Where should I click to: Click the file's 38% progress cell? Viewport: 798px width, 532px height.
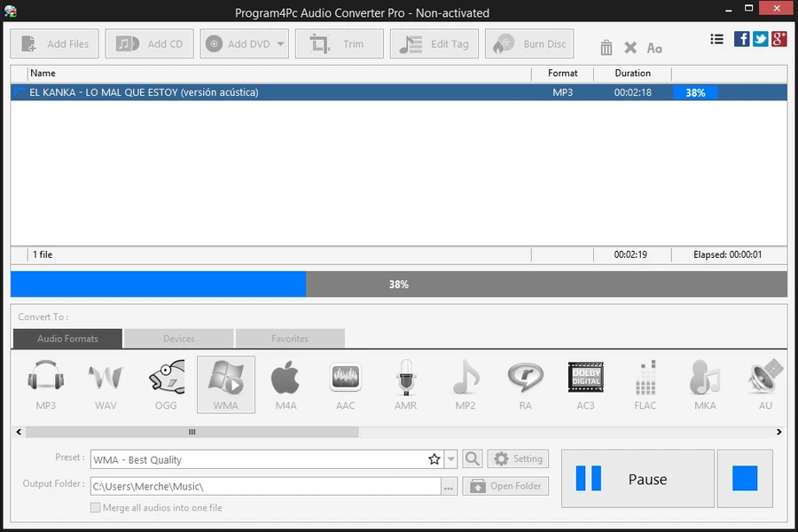click(x=695, y=92)
